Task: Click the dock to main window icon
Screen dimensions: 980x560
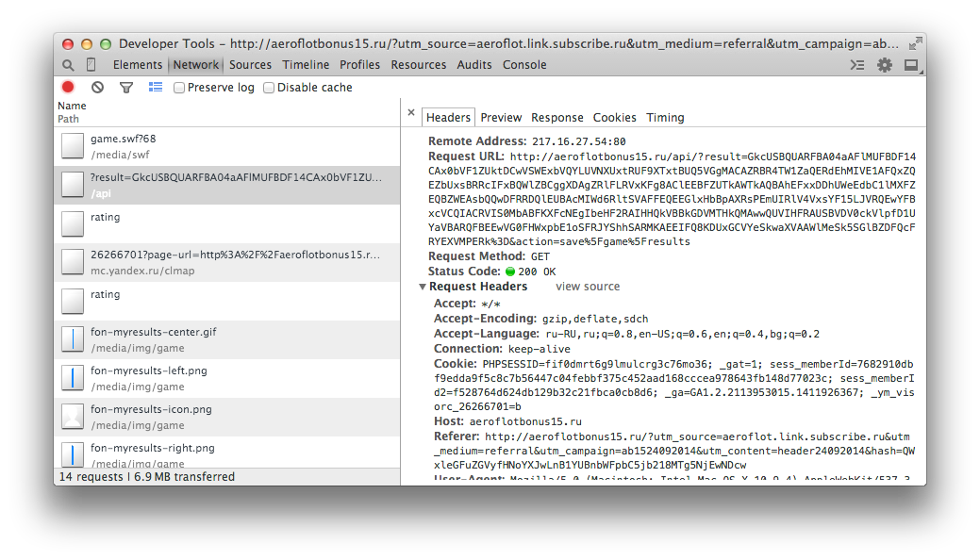Action: 912,65
